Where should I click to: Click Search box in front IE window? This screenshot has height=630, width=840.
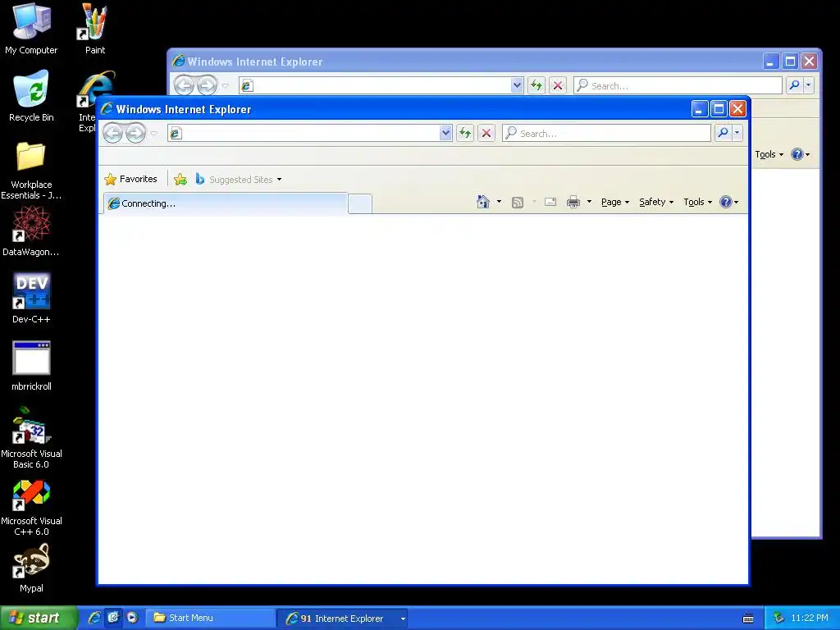[606, 133]
